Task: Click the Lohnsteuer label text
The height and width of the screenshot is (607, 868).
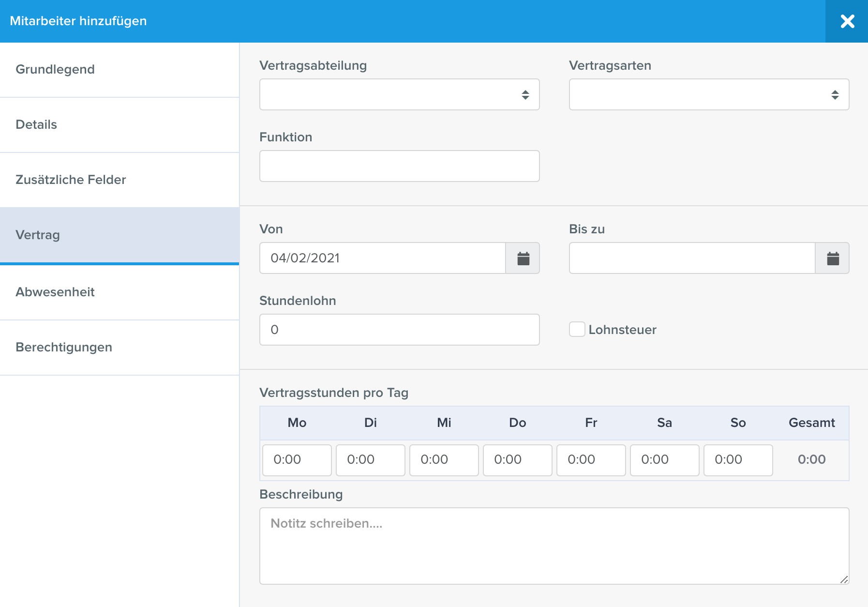Action: 622,330
